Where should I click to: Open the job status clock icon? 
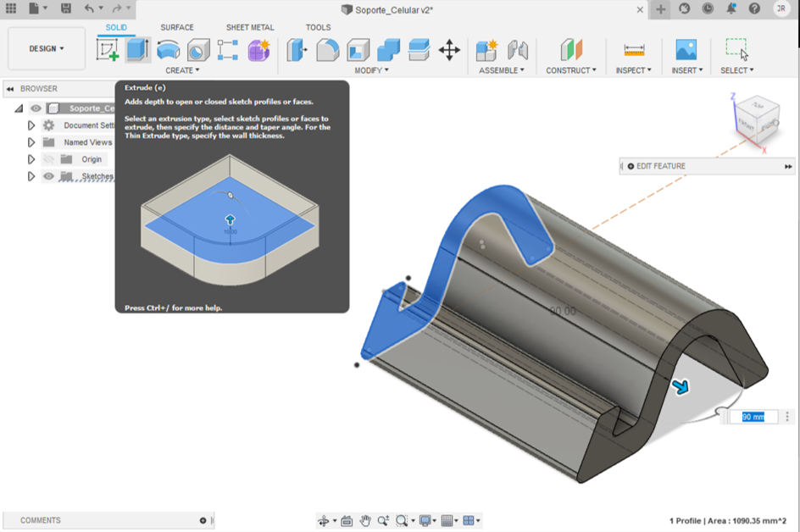[707, 8]
